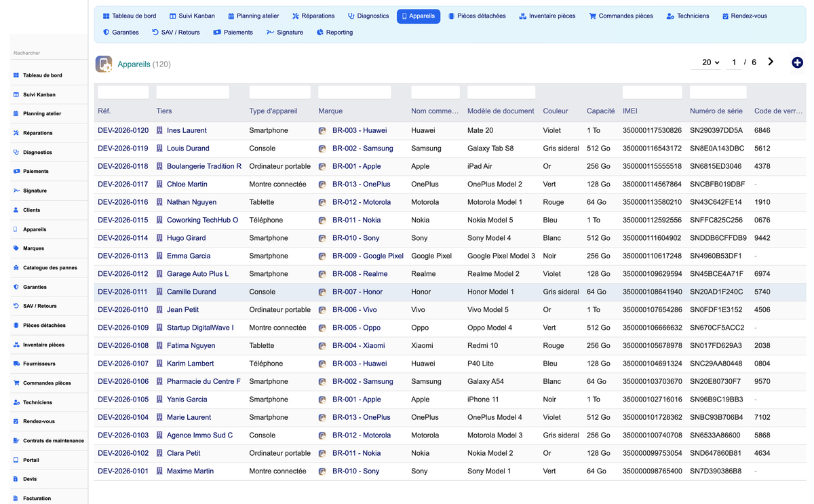The height and width of the screenshot is (504, 814).
Task: Open Garanties top tab
Action: (121, 32)
